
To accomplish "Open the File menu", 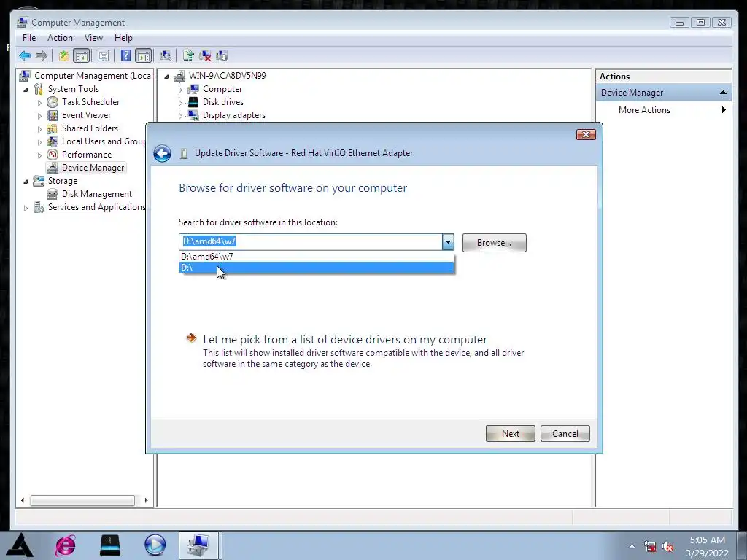I will (x=29, y=38).
